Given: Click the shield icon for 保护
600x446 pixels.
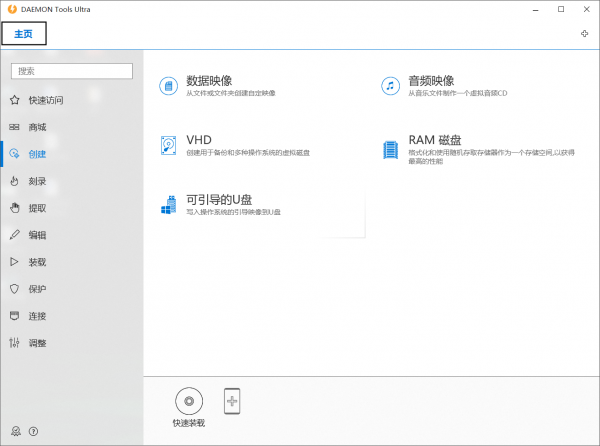Looking at the screenshot, I should pos(14,289).
